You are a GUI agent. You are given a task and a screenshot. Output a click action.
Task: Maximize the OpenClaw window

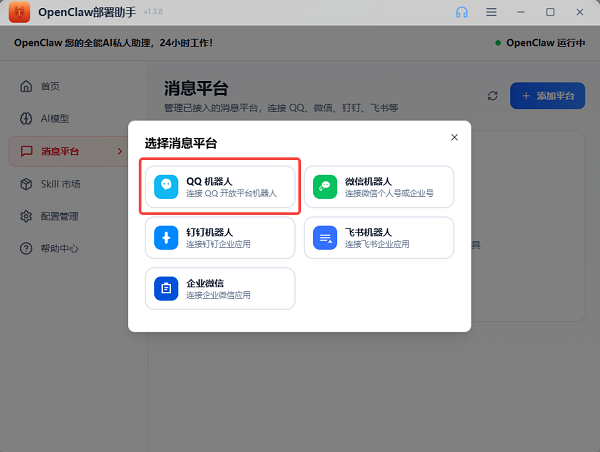click(550, 12)
